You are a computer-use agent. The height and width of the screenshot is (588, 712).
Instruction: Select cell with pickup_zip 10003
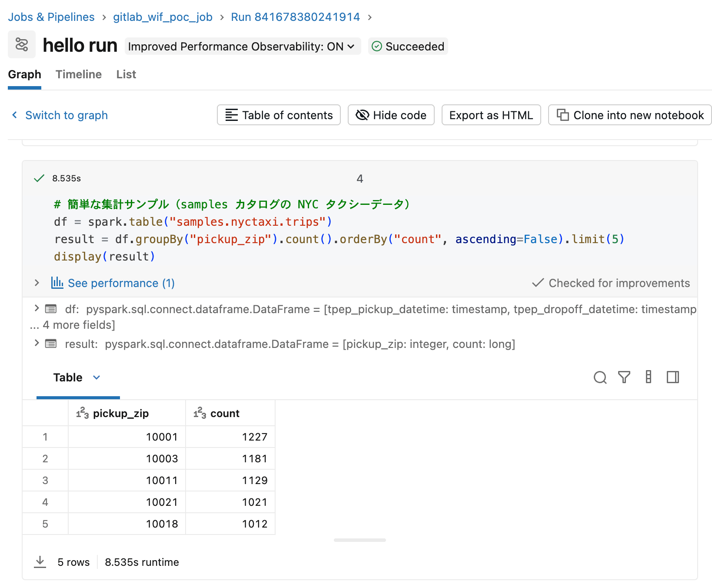pos(127,458)
